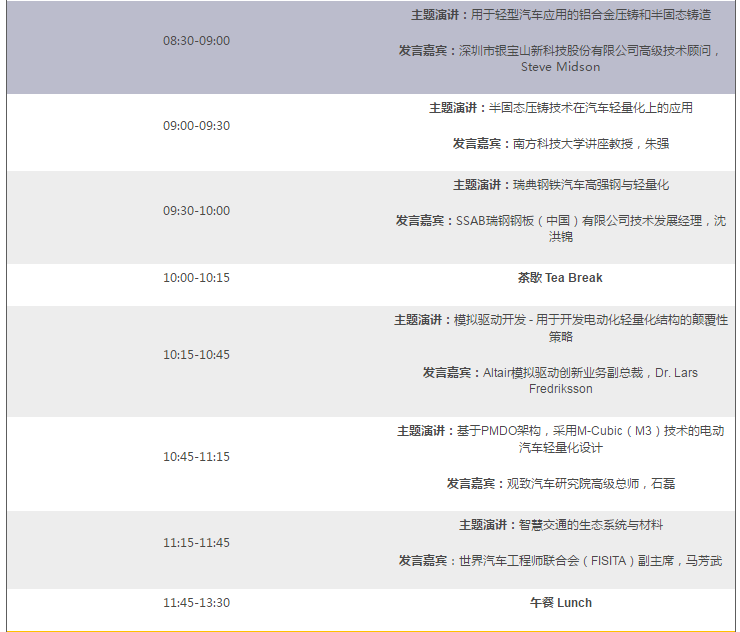Select the 09:00-09:30 time cell
This screenshot has width=740, height=632.
[196, 126]
